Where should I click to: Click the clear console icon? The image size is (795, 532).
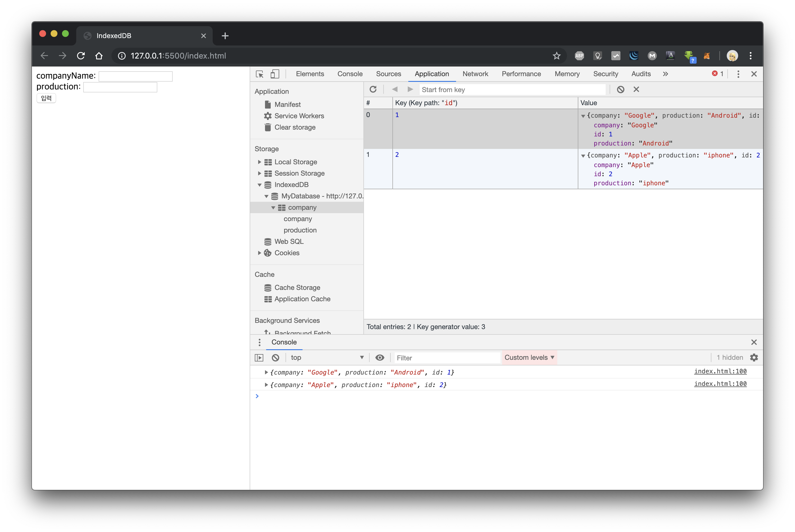pyautogui.click(x=275, y=357)
